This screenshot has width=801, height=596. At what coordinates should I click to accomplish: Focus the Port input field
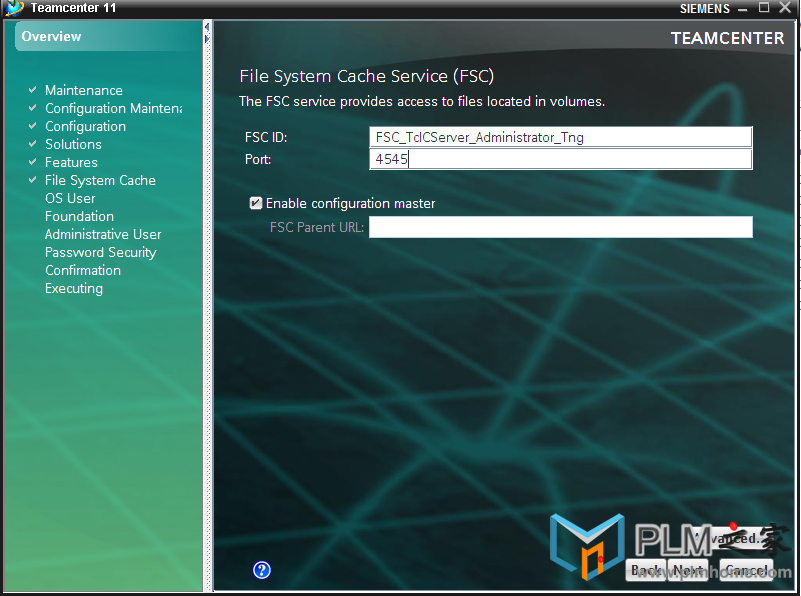click(x=560, y=159)
